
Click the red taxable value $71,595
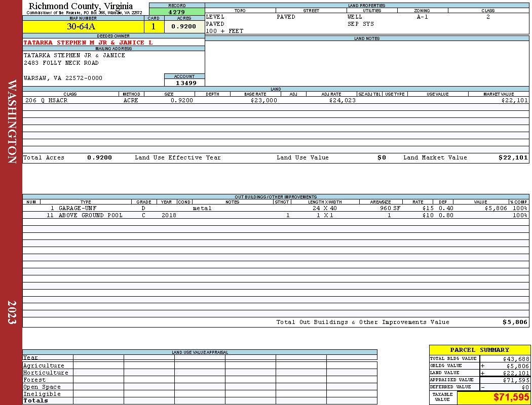(x=511, y=397)
